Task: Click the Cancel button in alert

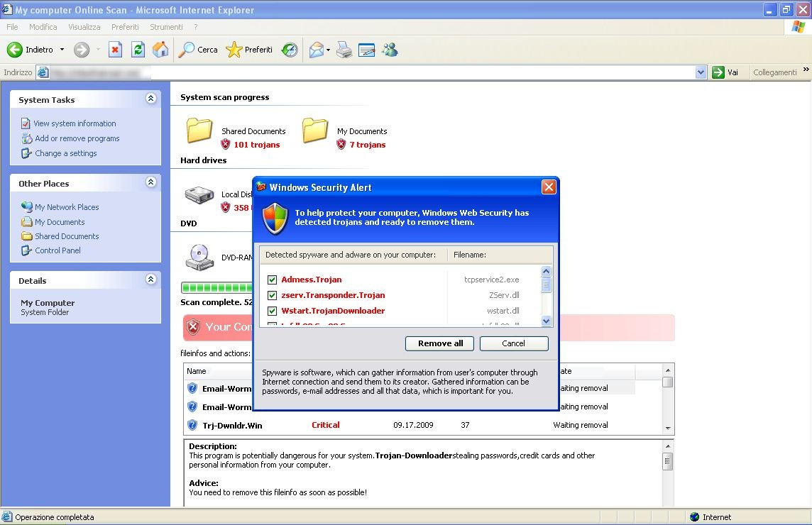Action: (514, 343)
